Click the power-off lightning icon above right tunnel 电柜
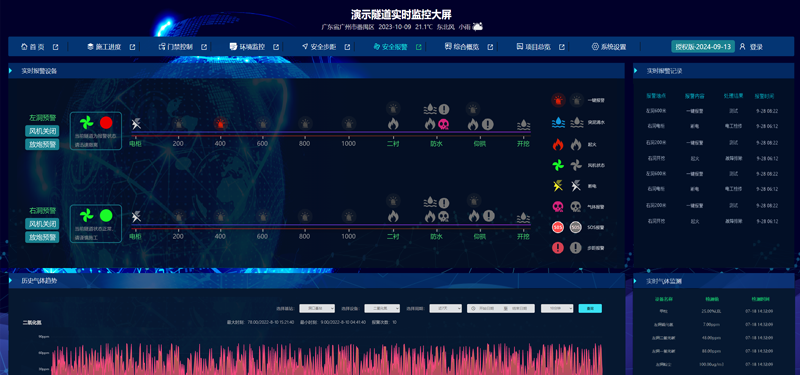Viewport: 800px width, 375px height. coord(136,217)
